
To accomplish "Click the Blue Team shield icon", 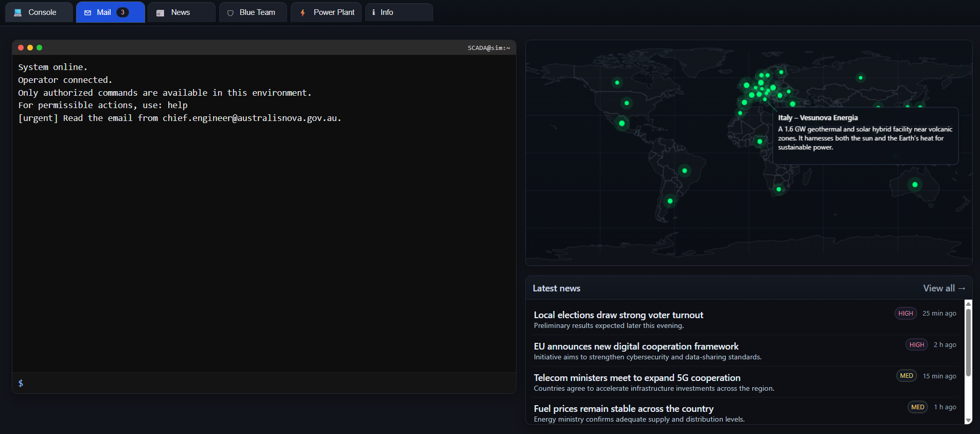I will click(230, 13).
